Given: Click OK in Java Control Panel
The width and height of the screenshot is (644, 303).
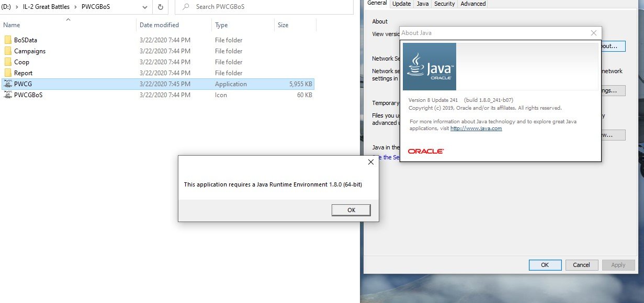Looking at the screenshot, I should click(545, 265).
